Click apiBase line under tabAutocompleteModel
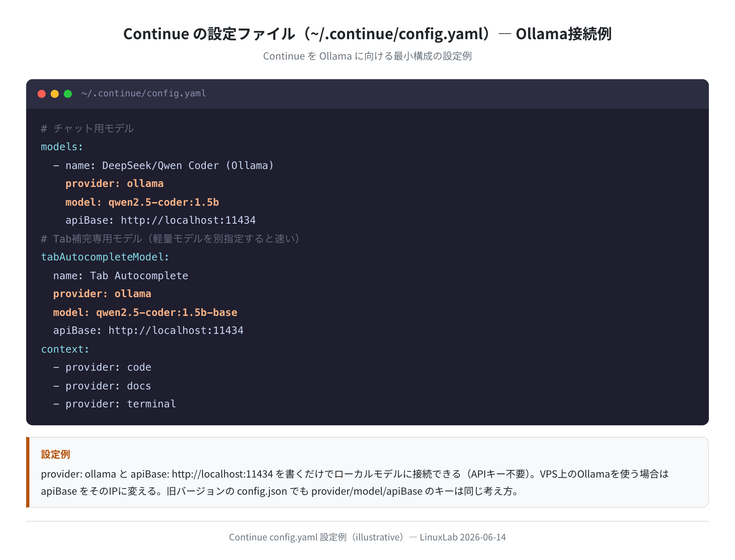The width and height of the screenshot is (735, 560). tap(148, 331)
